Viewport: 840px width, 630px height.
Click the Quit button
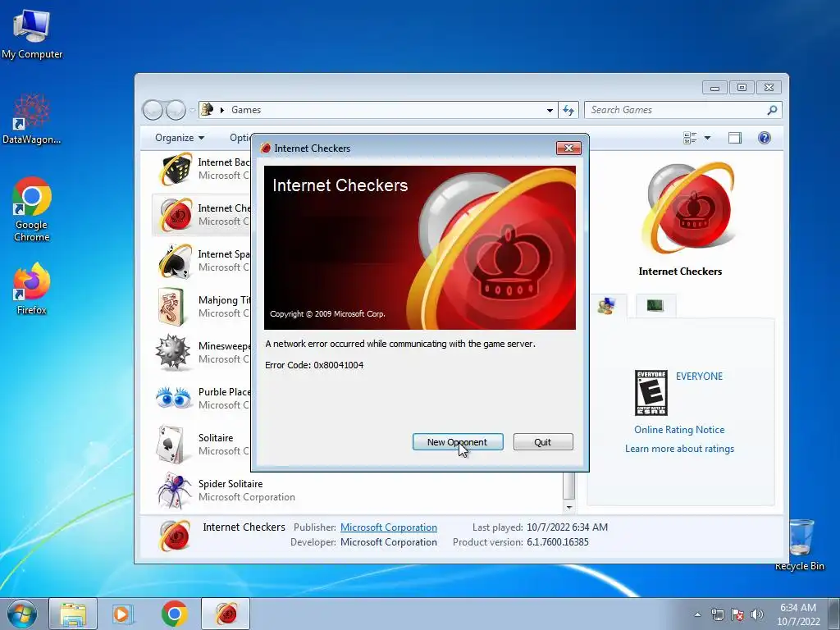point(543,442)
